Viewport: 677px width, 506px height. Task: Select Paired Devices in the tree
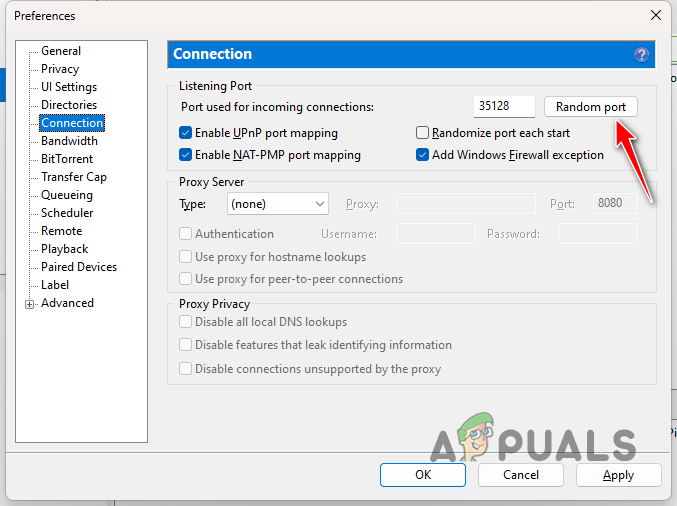point(79,267)
